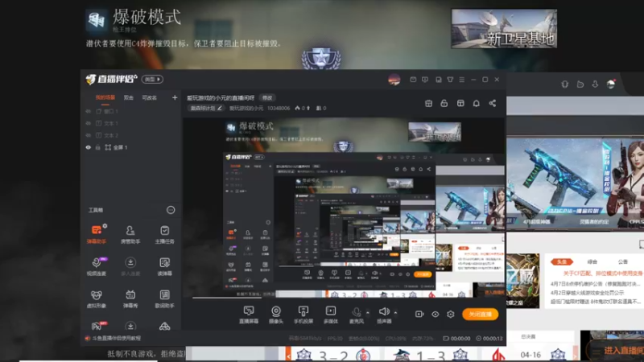
Task: Switch to the 双击 scene tab
Action: pyautogui.click(x=129, y=97)
